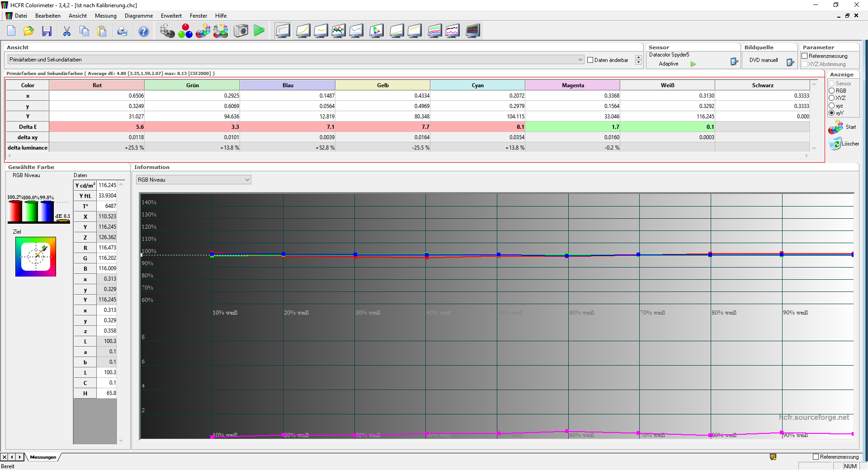Select the XYZ display radio button

(x=831, y=98)
